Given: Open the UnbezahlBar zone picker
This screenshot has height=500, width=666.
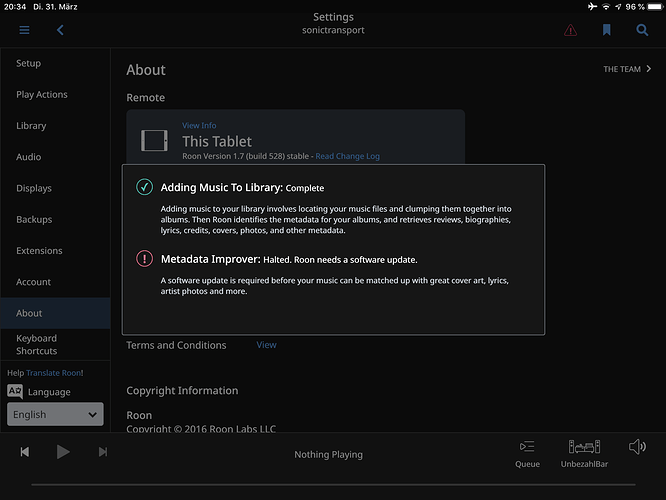Looking at the screenshot, I should [x=584, y=454].
